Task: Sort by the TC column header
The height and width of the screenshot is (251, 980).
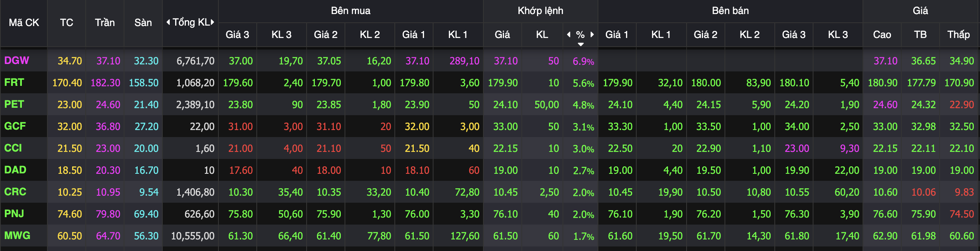Action: pyautogui.click(x=66, y=23)
